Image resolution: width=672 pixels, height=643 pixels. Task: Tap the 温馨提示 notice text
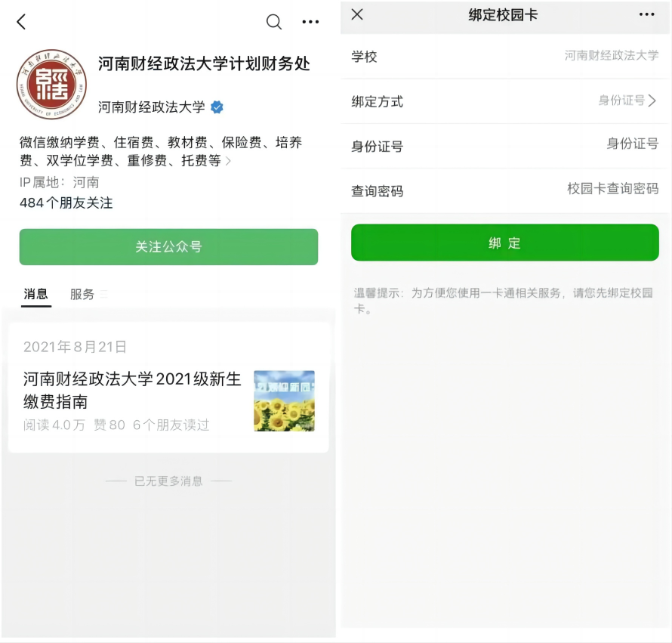503,300
